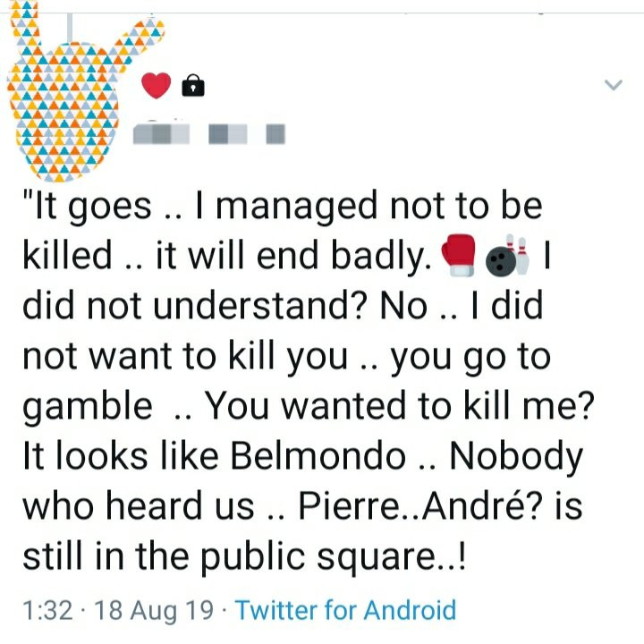Click the phrase You wanted to kill me?
644x644 pixels.
401,407
